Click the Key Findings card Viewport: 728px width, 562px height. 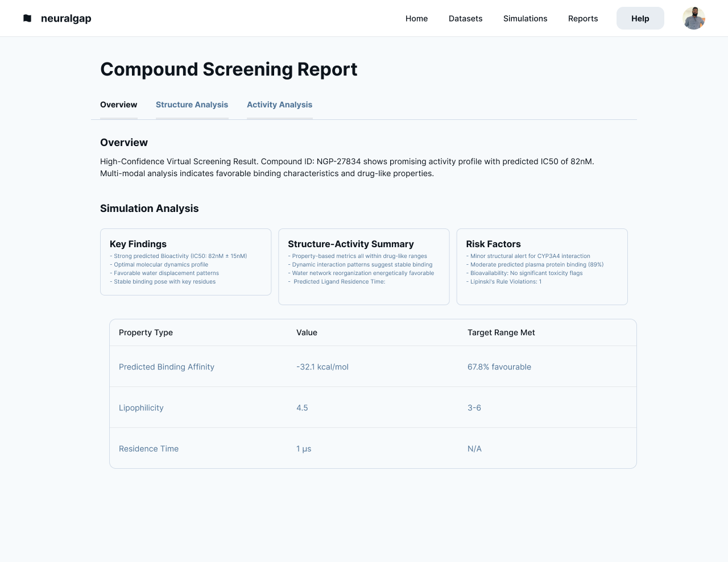tap(185, 262)
